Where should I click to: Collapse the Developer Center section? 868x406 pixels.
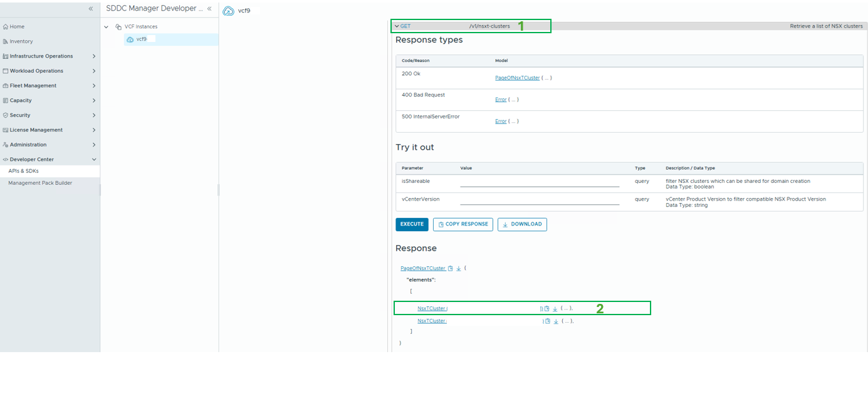(x=94, y=160)
